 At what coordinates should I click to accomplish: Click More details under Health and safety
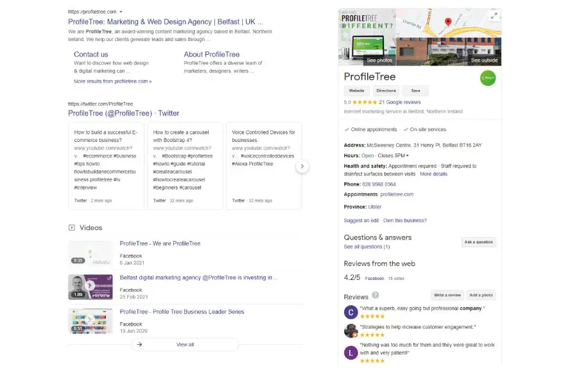pos(433,174)
